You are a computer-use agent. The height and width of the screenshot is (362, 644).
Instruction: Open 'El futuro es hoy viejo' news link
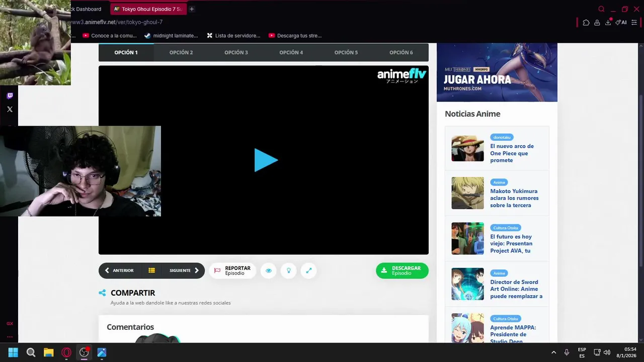point(511,243)
